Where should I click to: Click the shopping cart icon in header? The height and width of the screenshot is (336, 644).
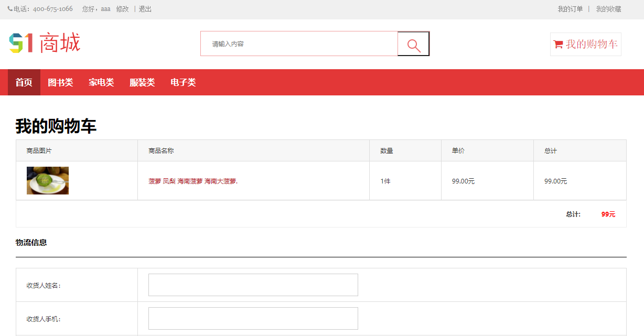point(558,44)
